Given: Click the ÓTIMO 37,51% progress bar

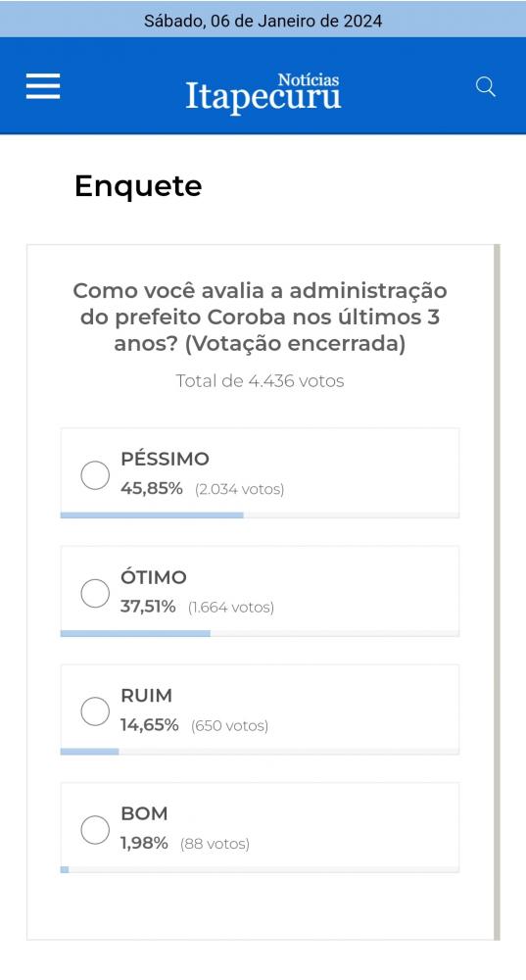Looking at the screenshot, I should (x=260, y=633).
